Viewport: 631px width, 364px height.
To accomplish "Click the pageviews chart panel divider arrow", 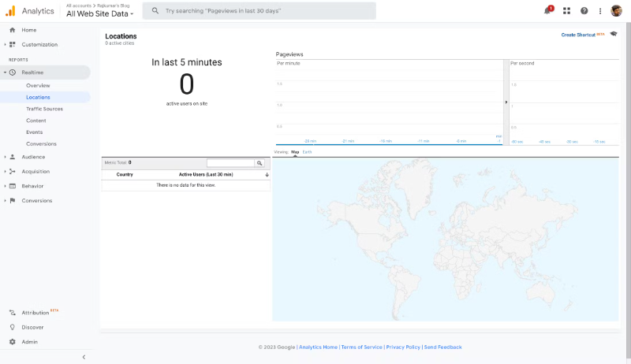I will click(x=506, y=102).
